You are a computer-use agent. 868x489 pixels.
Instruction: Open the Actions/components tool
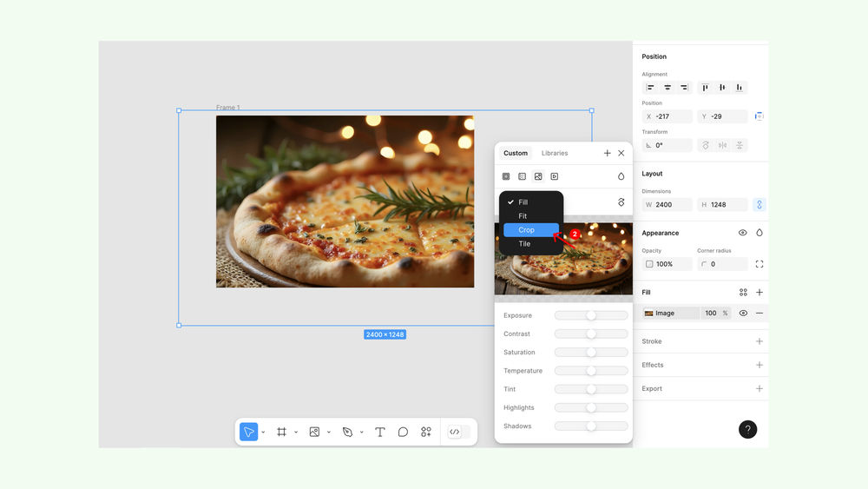click(425, 432)
